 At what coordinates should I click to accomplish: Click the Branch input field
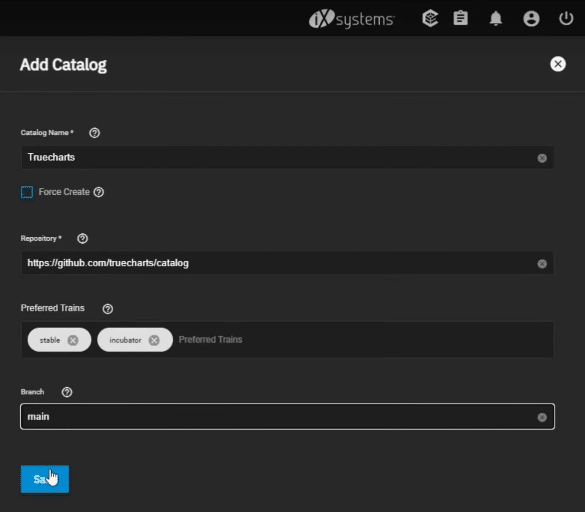tap(287, 416)
